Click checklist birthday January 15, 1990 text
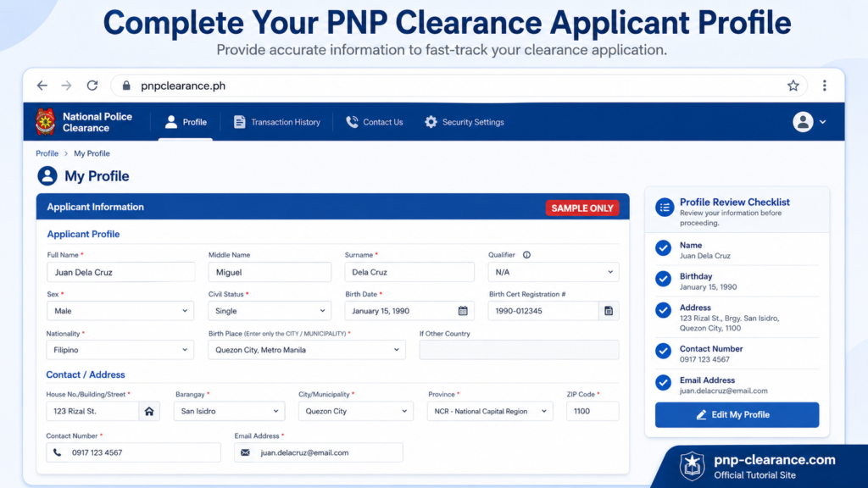The height and width of the screenshot is (488, 868). click(x=708, y=286)
